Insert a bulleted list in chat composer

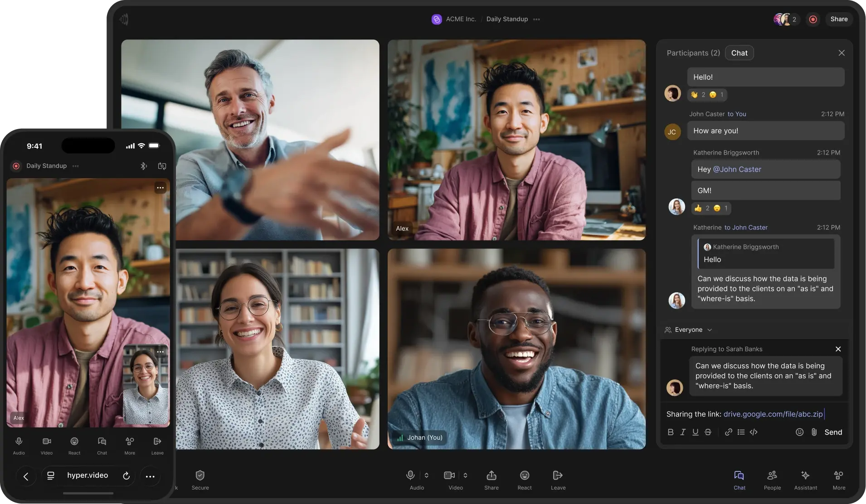741,432
